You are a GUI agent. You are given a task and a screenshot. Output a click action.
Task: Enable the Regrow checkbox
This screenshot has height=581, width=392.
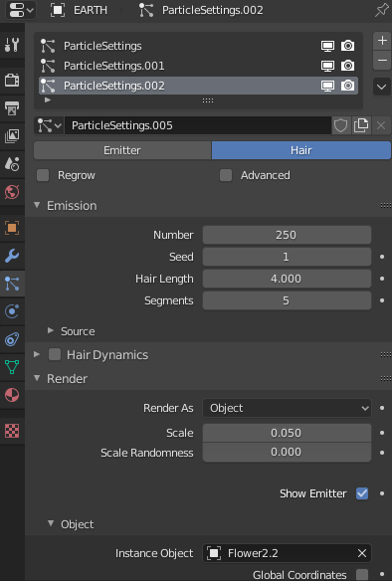tap(43, 175)
